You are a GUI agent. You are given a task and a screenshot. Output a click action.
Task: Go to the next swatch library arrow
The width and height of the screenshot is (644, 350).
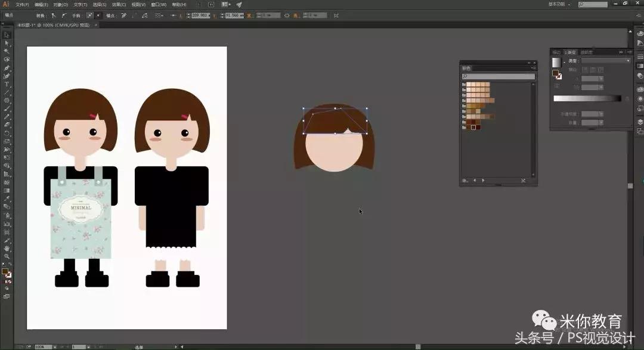(483, 180)
